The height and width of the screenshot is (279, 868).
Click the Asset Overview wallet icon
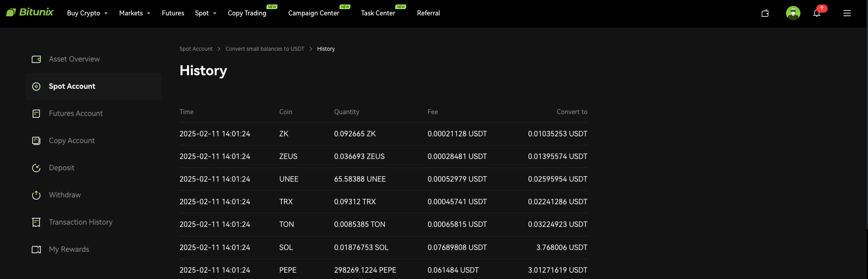pyautogui.click(x=36, y=59)
